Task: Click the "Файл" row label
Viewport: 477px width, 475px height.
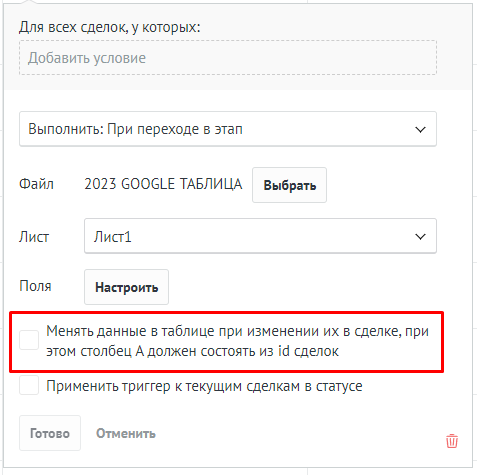Action: click(36, 184)
